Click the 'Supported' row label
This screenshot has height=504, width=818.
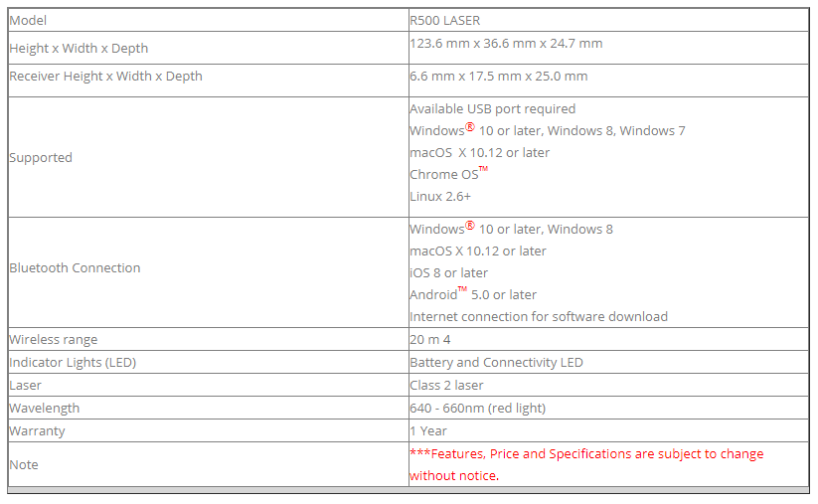[x=41, y=158]
